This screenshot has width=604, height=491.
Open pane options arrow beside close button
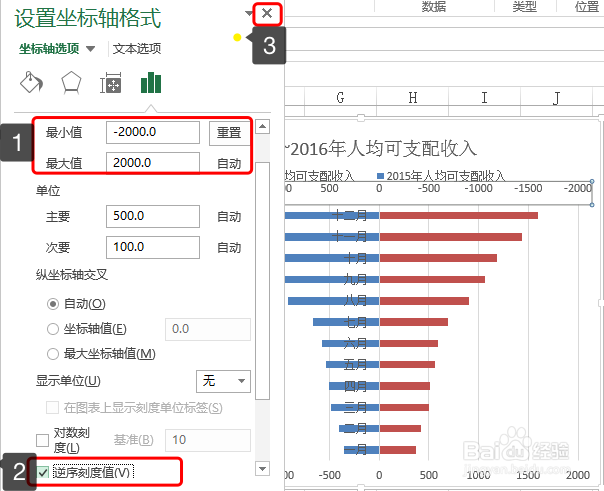click(248, 13)
